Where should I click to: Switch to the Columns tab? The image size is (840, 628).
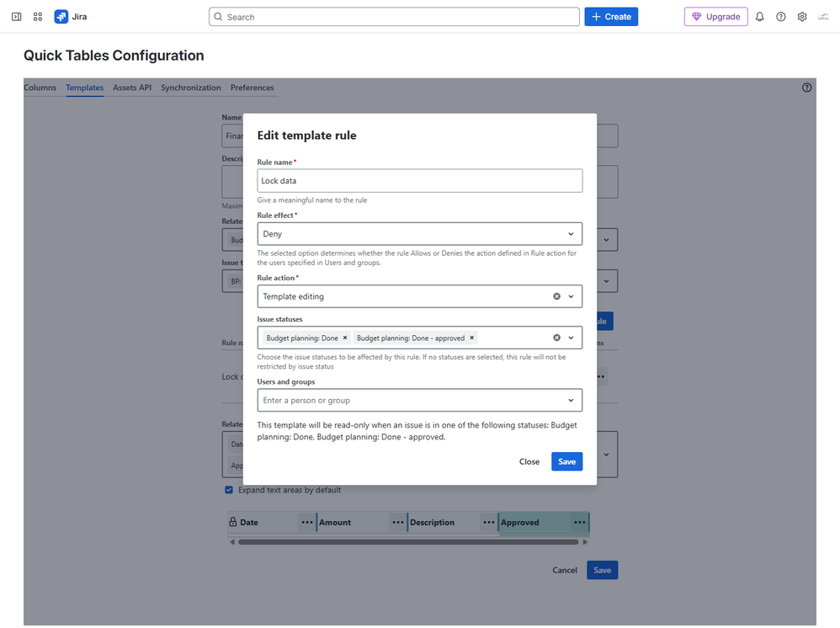click(x=40, y=88)
